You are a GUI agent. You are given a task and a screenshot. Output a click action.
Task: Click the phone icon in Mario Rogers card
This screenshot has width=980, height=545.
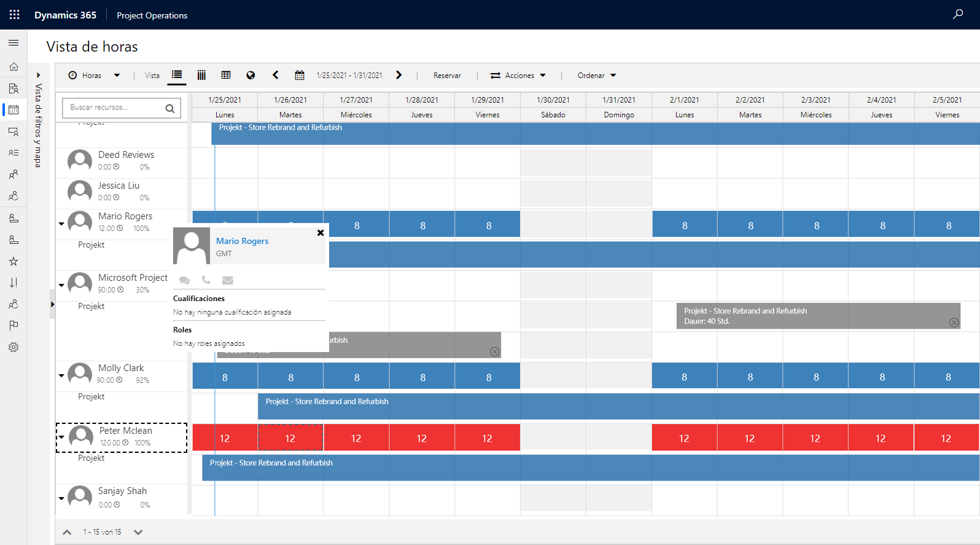point(206,280)
